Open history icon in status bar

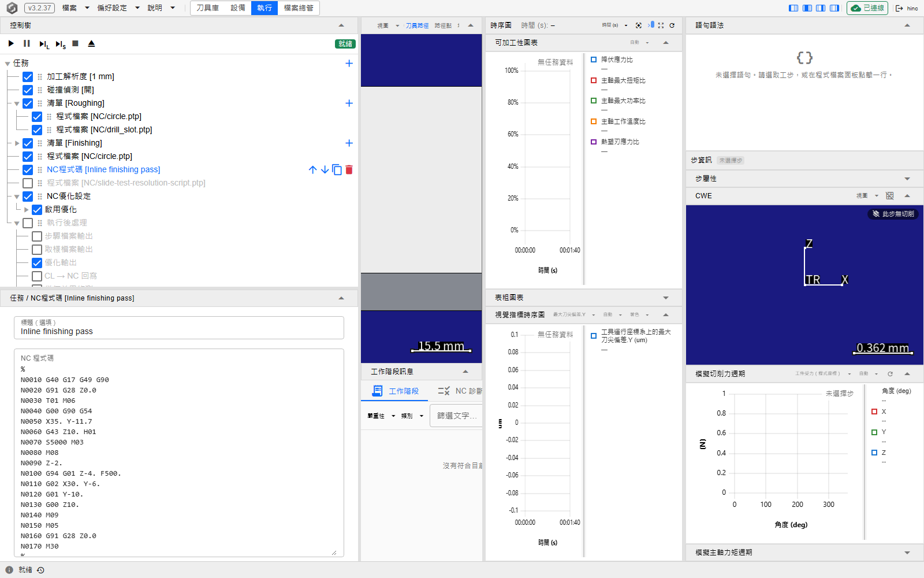(x=40, y=570)
